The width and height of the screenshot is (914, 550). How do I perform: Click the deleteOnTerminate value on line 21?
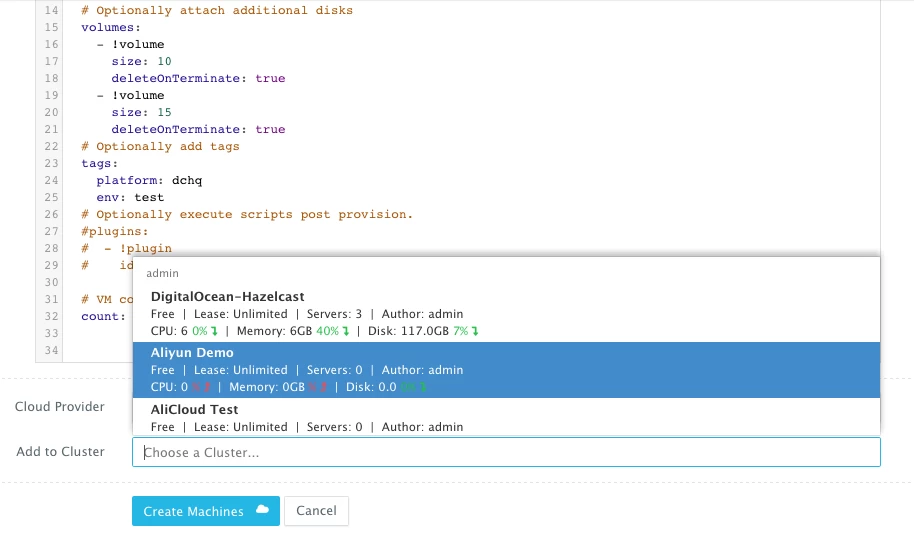coord(270,129)
